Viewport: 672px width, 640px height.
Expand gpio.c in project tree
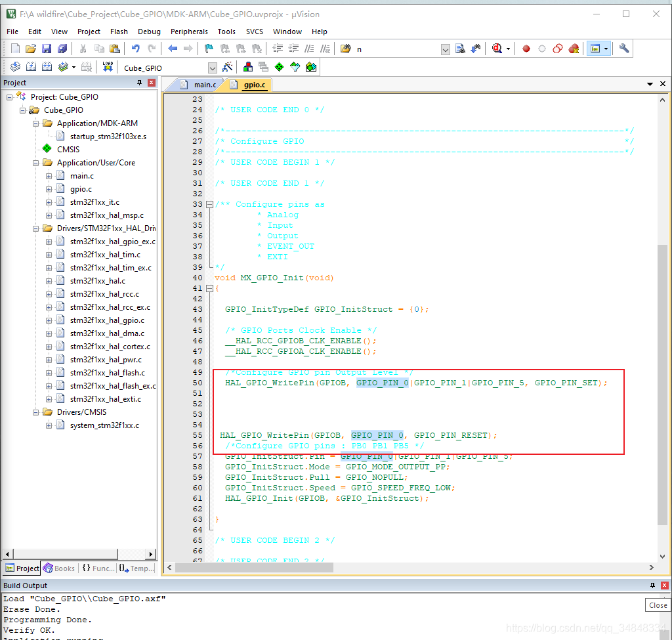click(x=49, y=190)
